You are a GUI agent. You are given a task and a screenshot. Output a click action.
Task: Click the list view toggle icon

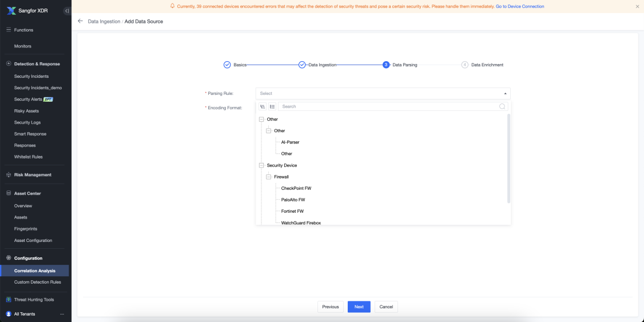[272, 107]
